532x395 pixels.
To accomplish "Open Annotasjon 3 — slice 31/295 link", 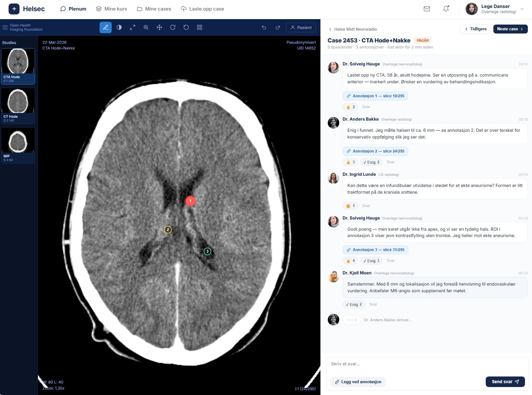I will click(375, 250).
